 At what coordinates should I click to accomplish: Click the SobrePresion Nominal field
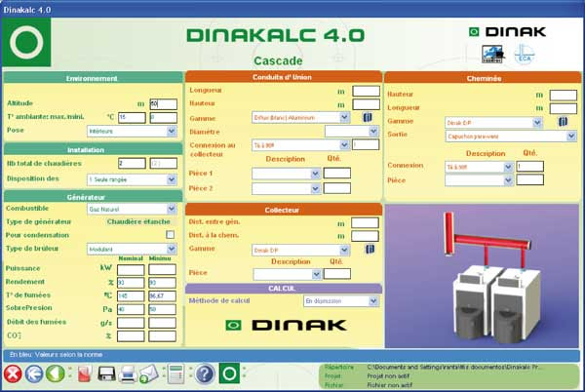[x=131, y=309]
